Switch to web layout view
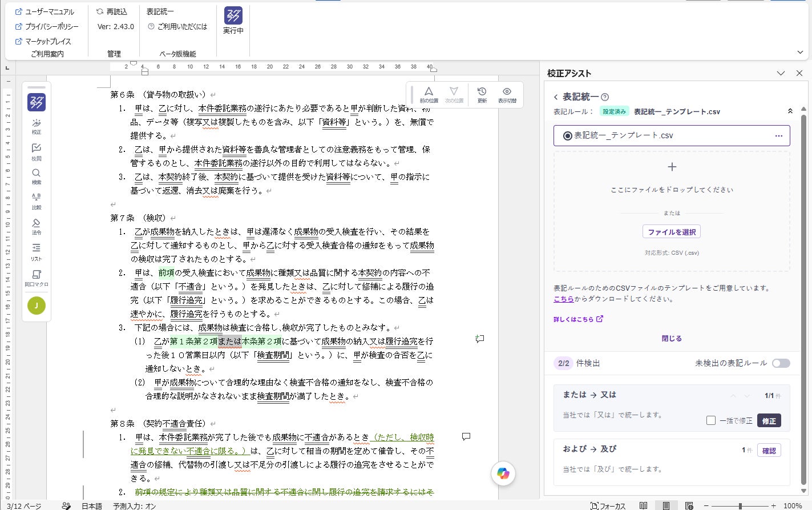The width and height of the screenshot is (812, 510). pos(689,506)
